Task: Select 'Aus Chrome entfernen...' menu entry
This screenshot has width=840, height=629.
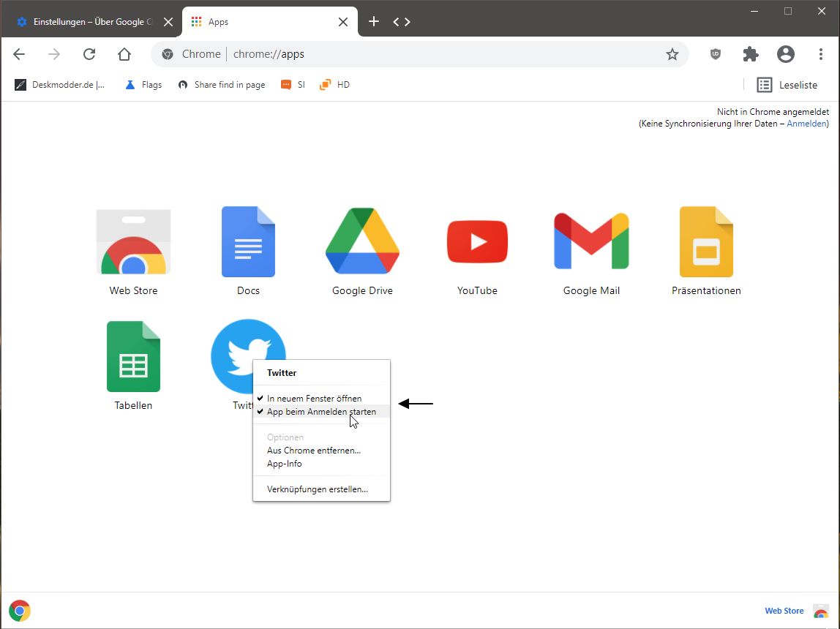Action: click(x=314, y=451)
